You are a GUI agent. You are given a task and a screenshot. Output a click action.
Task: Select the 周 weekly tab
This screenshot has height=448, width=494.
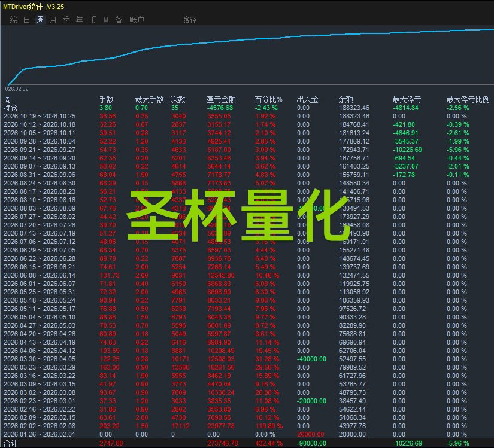point(40,20)
